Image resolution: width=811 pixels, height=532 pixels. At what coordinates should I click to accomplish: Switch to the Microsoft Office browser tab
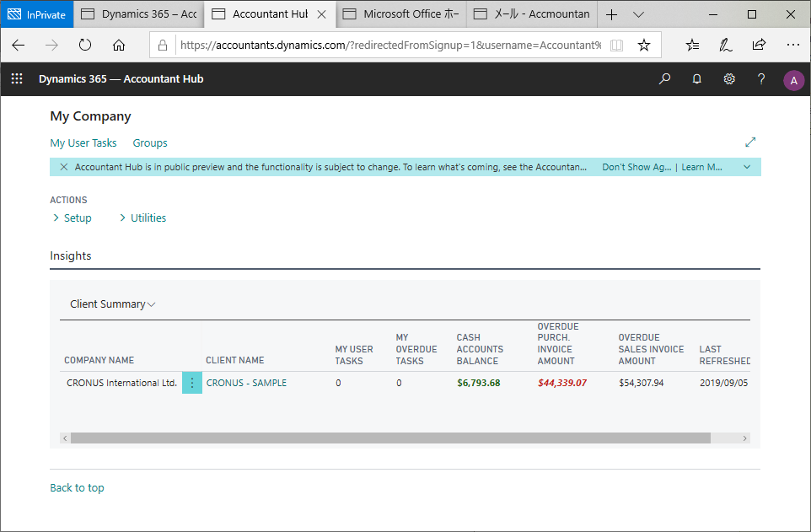point(405,14)
